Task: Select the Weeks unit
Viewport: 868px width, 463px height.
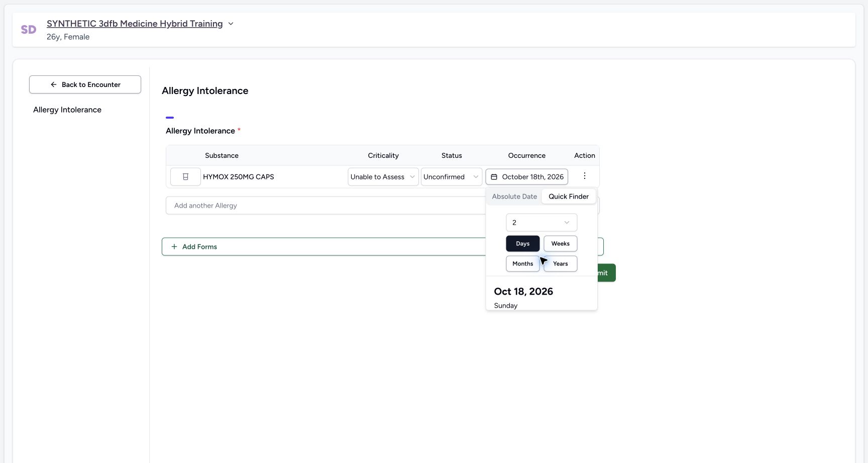Action: [x=560, y=244]
